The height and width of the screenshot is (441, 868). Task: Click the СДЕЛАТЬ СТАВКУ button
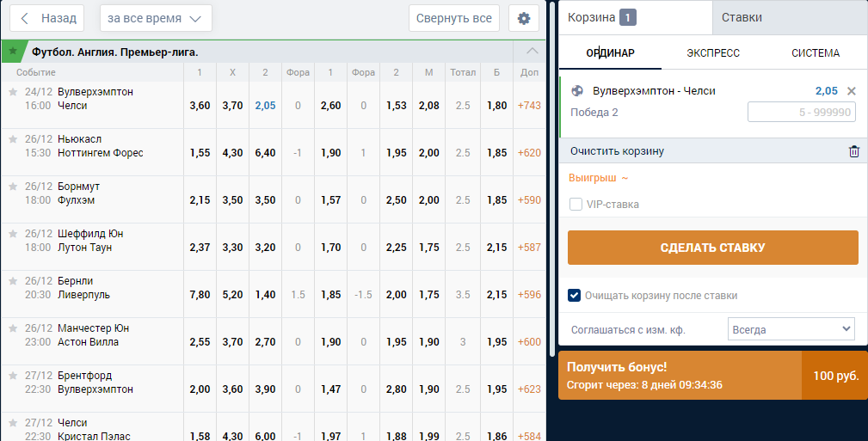click(713, 248)
